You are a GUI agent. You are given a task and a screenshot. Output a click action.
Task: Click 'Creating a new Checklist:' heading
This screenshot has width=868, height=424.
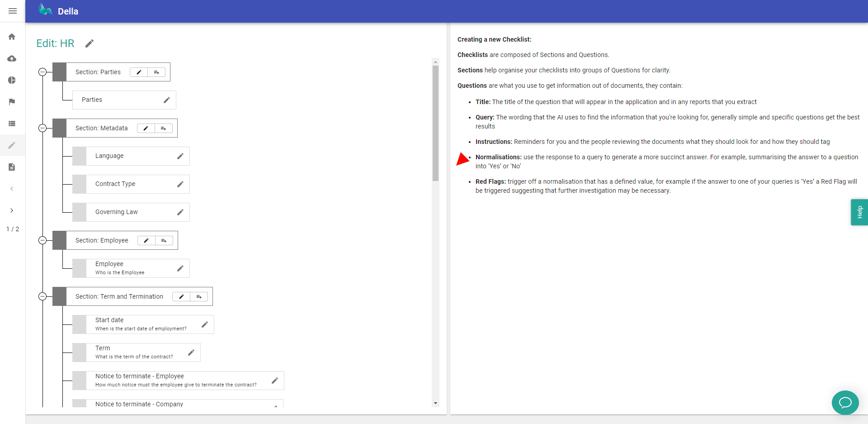(495, 39)
